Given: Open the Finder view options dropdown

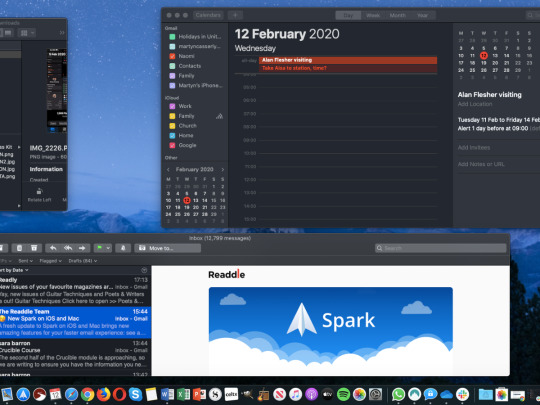Looking at the screenshot, I should (27, 33).
